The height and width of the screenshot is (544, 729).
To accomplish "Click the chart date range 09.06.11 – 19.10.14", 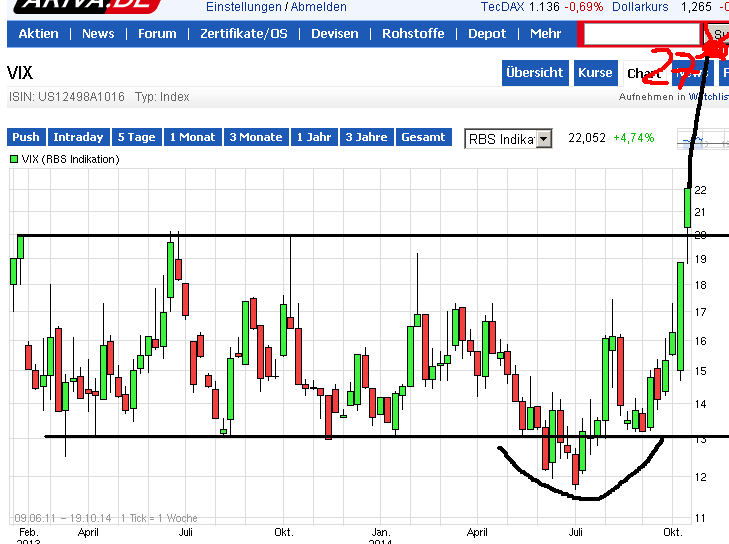I will pyautogui.click(x=63, y=518).
